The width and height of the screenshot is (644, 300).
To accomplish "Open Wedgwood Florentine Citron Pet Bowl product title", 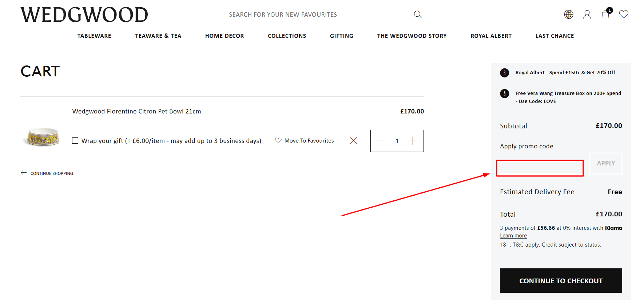I will pos(136,111).
